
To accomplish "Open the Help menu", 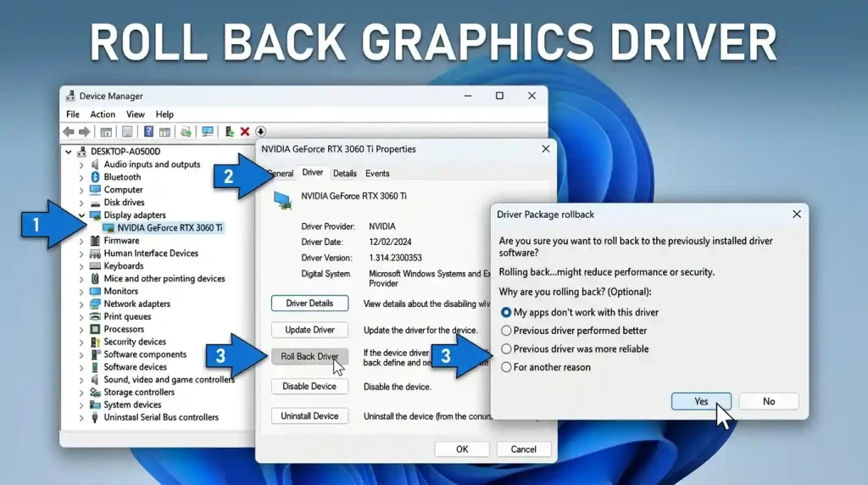I will pos(164,114).
